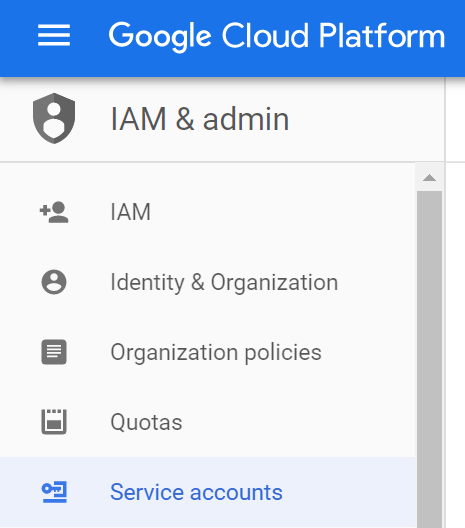
Task: Click the Identity & Organization person icon
Action: pyautogui.click(x=54, y=282)
